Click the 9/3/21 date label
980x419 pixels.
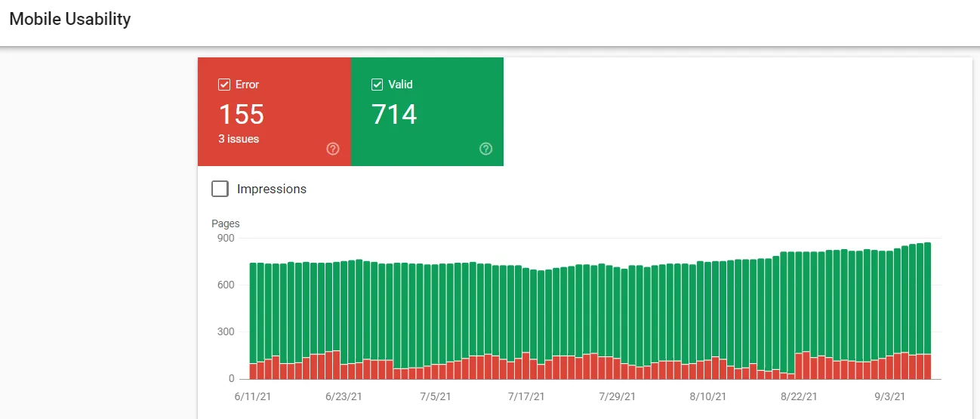pyautogui.click(x=889, y=396)
